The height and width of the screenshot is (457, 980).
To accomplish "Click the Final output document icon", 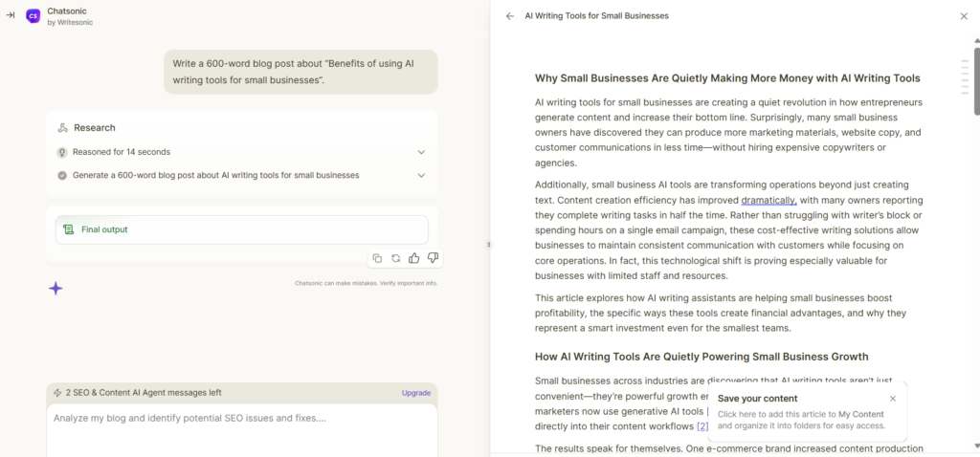I will click(68, 229).
